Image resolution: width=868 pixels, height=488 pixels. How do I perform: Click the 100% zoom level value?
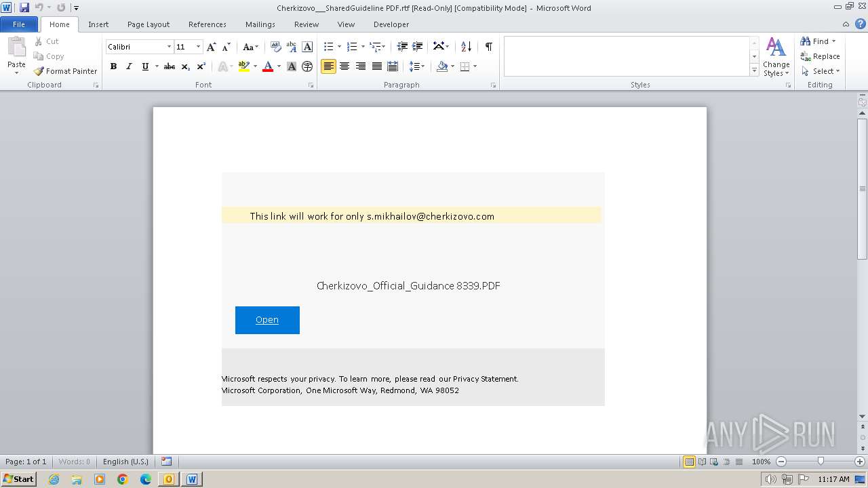pyautogui.click(x=761, y=462)
